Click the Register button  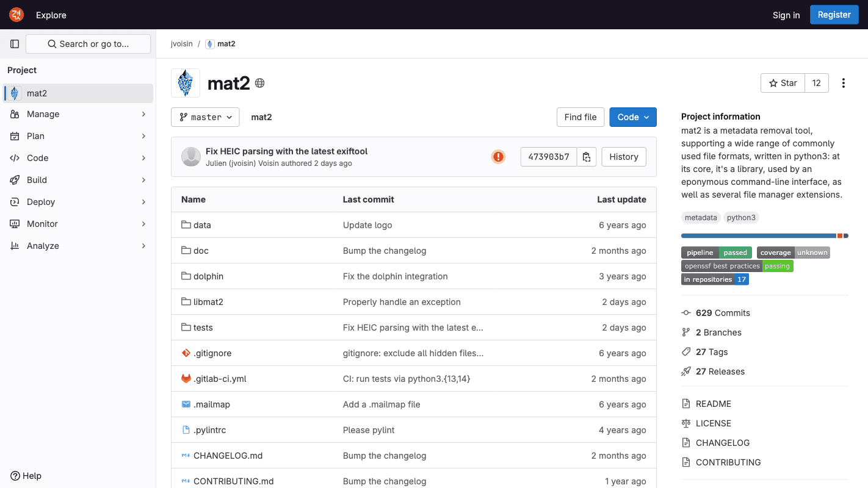pos(834,15)
